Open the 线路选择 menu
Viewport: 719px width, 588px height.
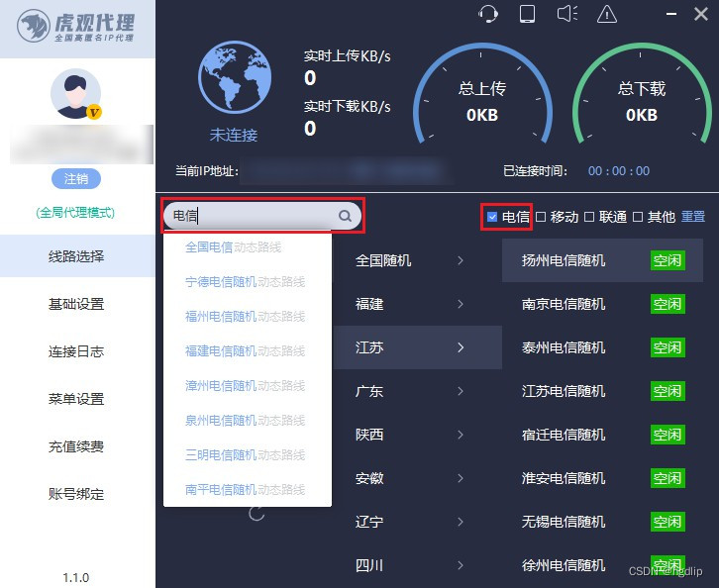(x=77, y=255)
